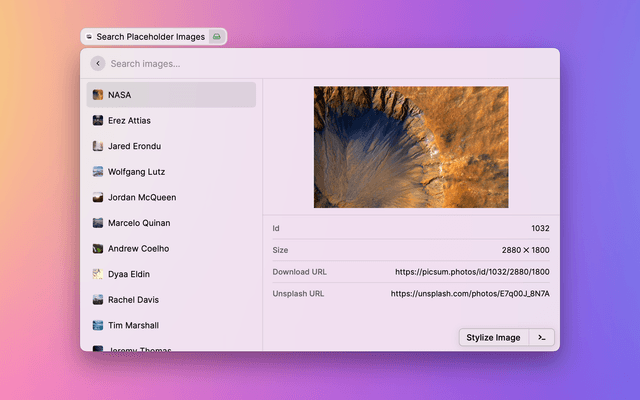Open the actions panel dropdown button

(x=541, y=337)
